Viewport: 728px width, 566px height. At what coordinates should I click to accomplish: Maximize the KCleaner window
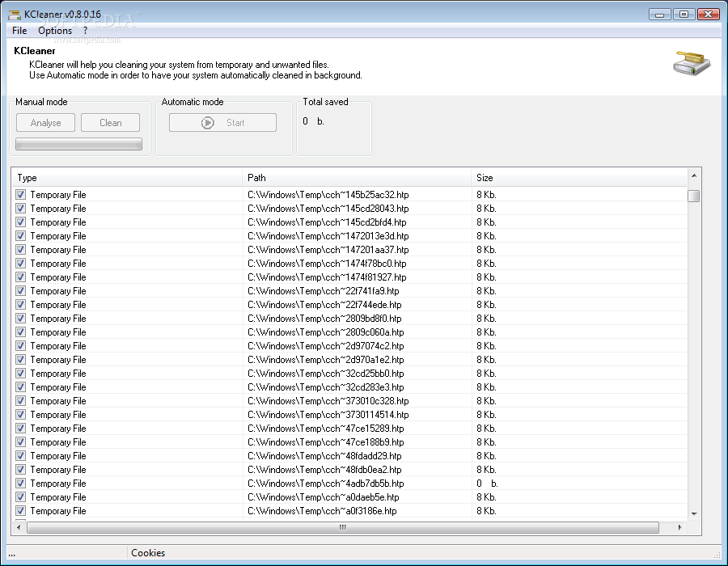click(684, 15)
